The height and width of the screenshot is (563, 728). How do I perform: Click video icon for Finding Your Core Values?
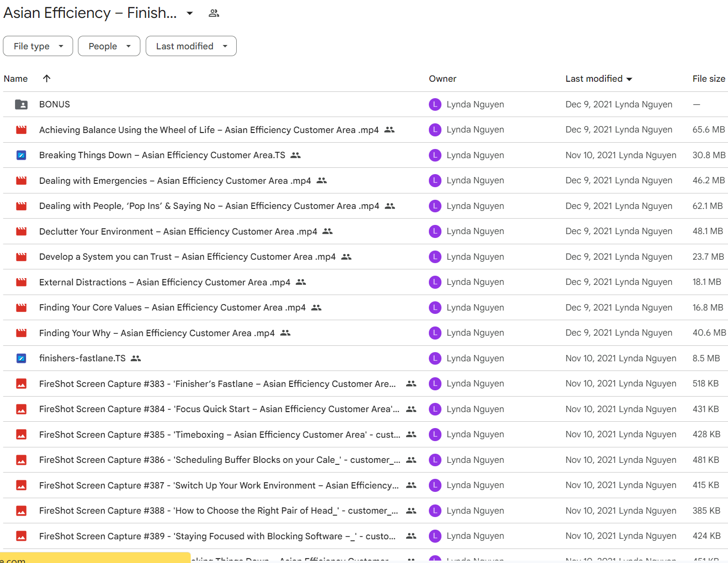click(21, 308)
